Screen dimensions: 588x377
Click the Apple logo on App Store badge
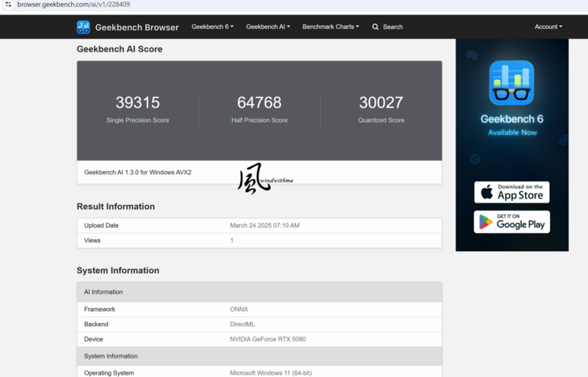487,192
